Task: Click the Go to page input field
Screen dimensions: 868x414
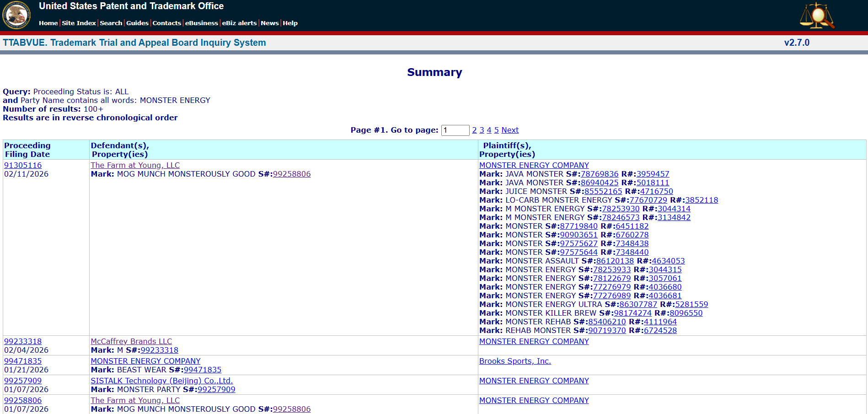Action: click(x=455, y=130)
